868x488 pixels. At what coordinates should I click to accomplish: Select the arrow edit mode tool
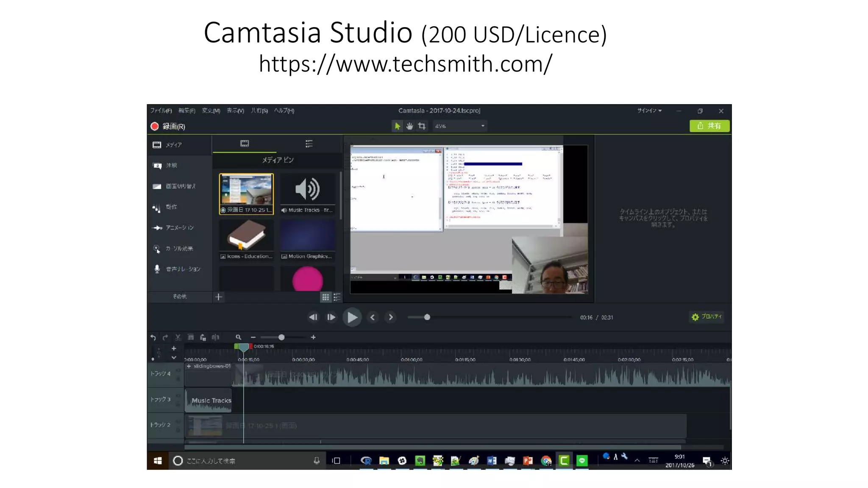pos(397,126)
